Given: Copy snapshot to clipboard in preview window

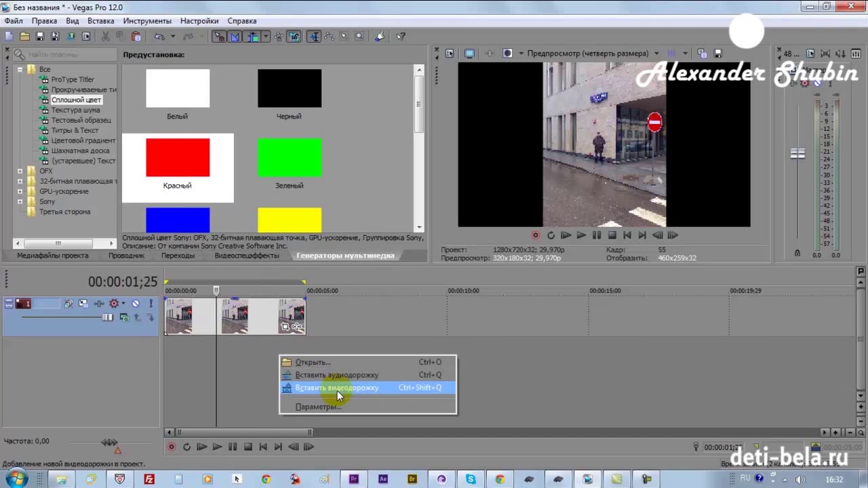Looking at the screenshot, I should [x=702, y=53].
